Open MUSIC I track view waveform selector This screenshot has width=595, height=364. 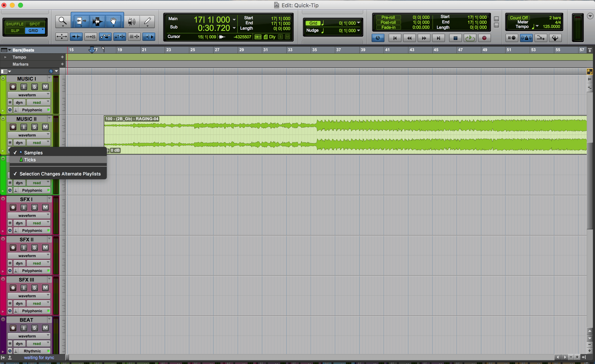[29, 95]
